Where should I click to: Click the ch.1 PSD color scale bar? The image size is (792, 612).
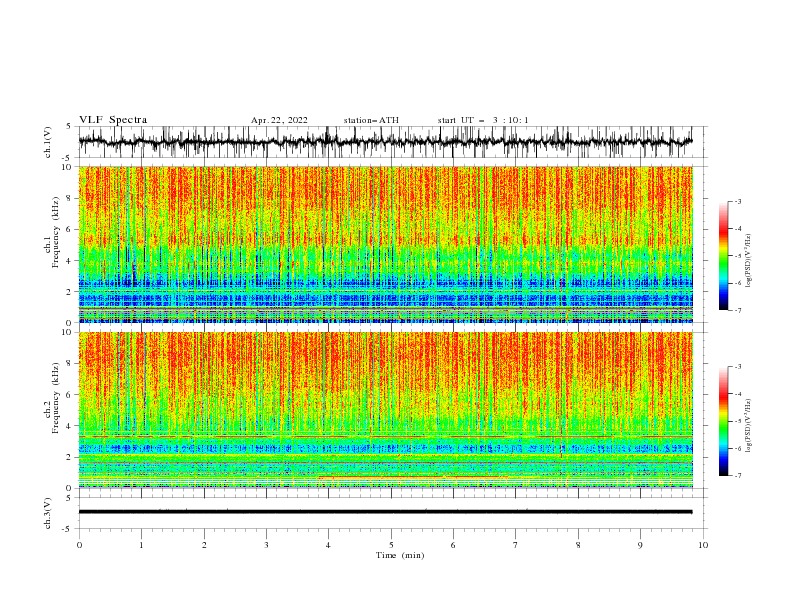tap(723, 256)
